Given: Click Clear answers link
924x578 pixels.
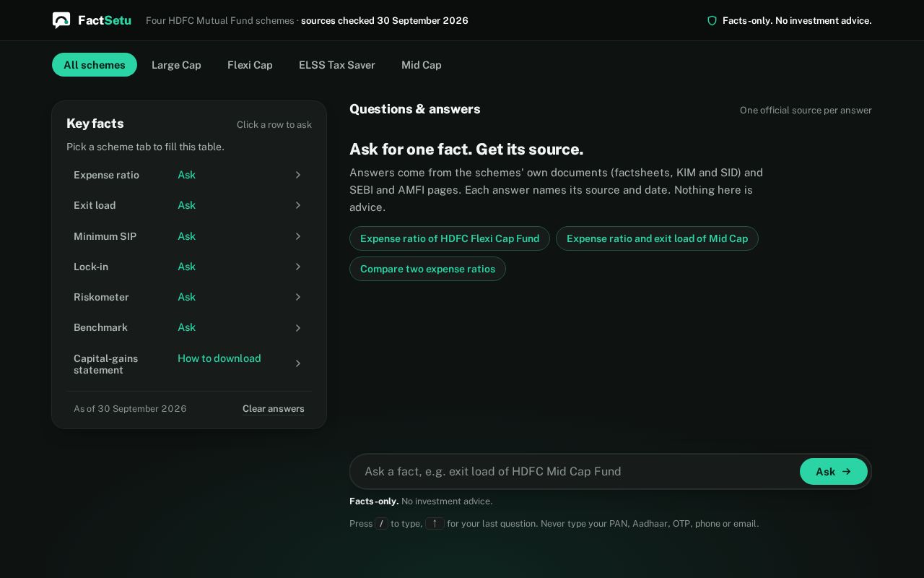Looking at the screenshot, I should point(274,409).
